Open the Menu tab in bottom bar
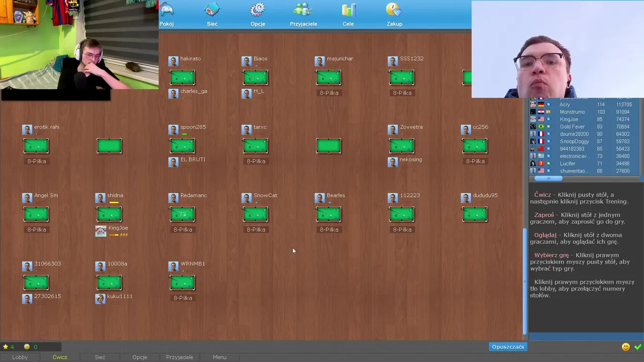The image size is (644, 362). point(219,357)
